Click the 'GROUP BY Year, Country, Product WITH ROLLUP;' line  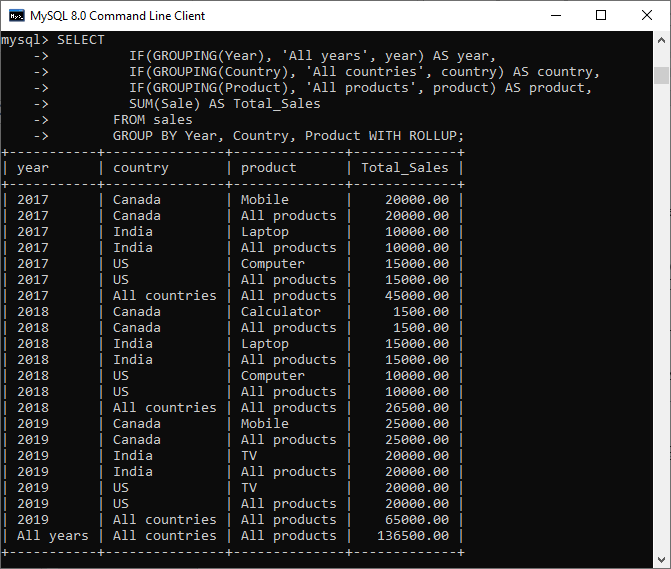click(x=288, y=136)
